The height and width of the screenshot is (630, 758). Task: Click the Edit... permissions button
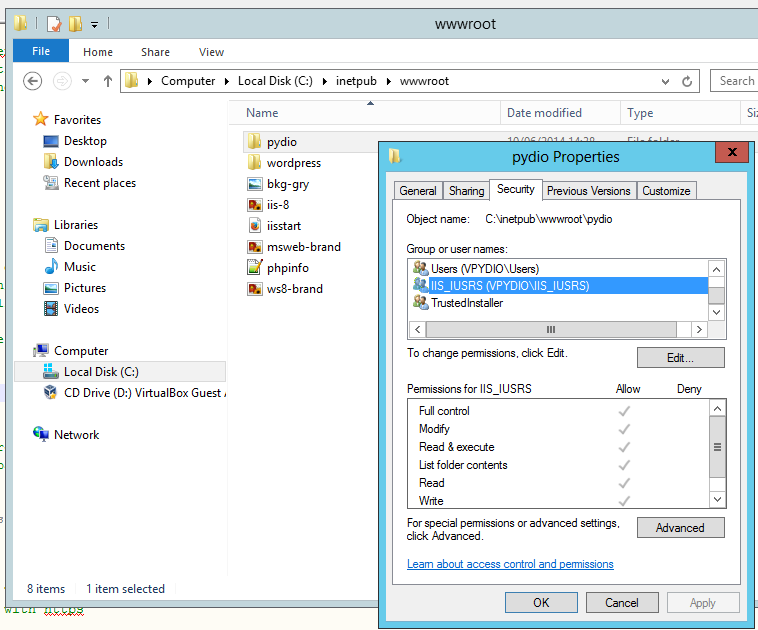point(681,358)
